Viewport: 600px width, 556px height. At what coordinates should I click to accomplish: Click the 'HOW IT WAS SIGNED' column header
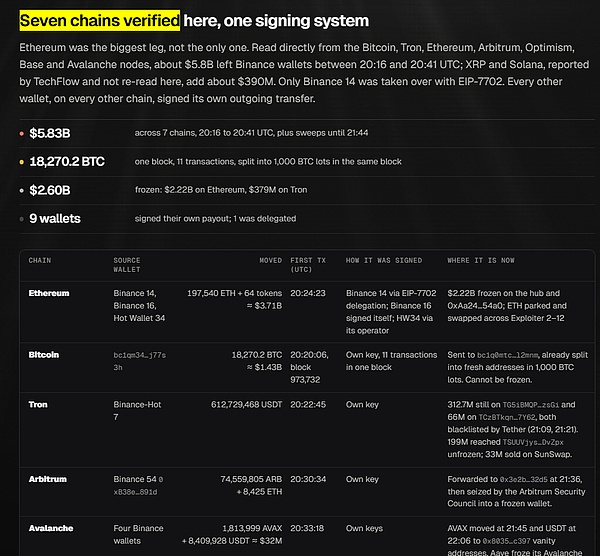coord(384,260)
